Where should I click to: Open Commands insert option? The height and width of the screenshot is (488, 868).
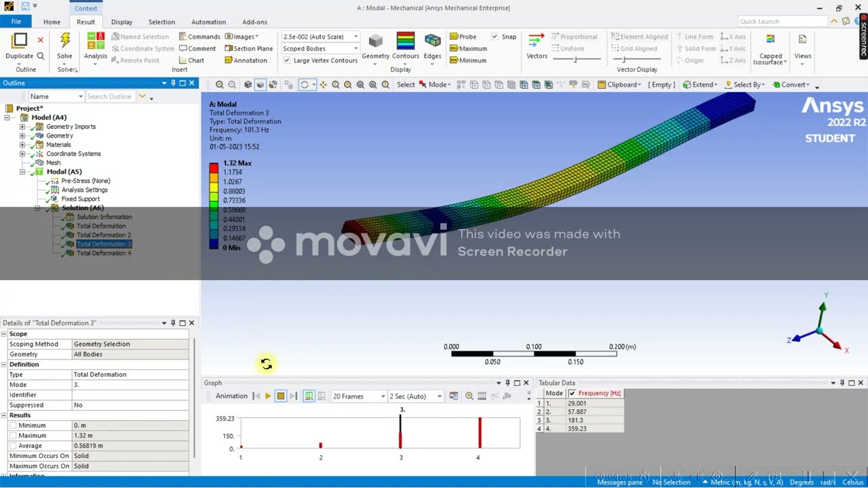[x=199, y=37]
